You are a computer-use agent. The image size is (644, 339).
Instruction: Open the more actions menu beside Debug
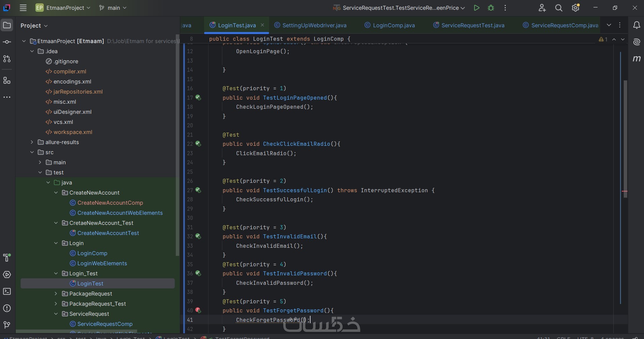point(505,8)
